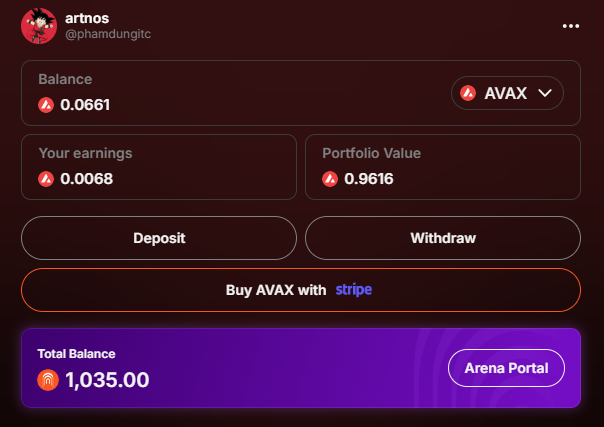Click the AVAX logo beside Balance amount
Image resolution: width=604 pixels, height=427 pixels.
(46, 105)
